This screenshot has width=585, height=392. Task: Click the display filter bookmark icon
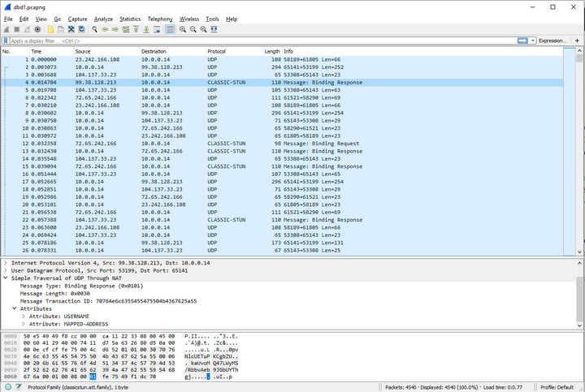[6, 40]
